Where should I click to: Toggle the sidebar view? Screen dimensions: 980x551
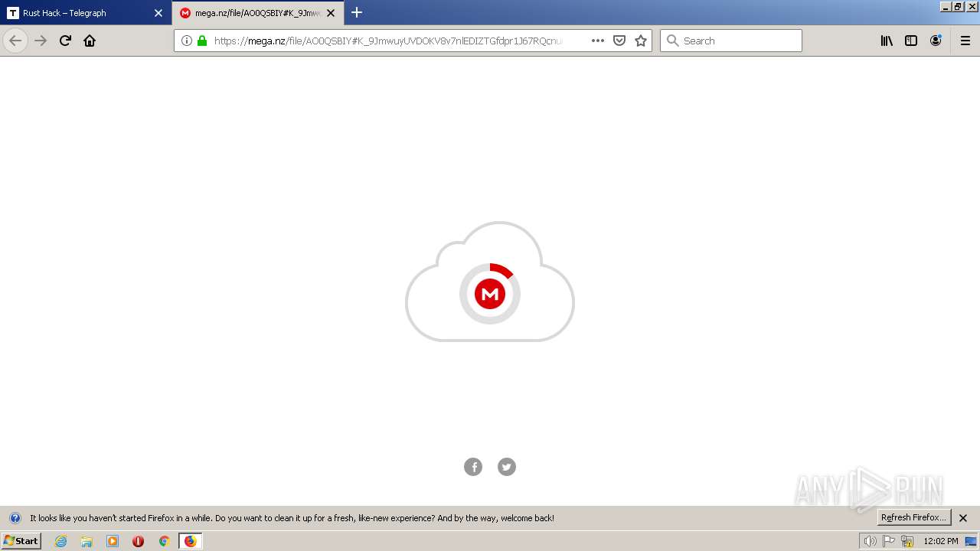pos(911,41)
